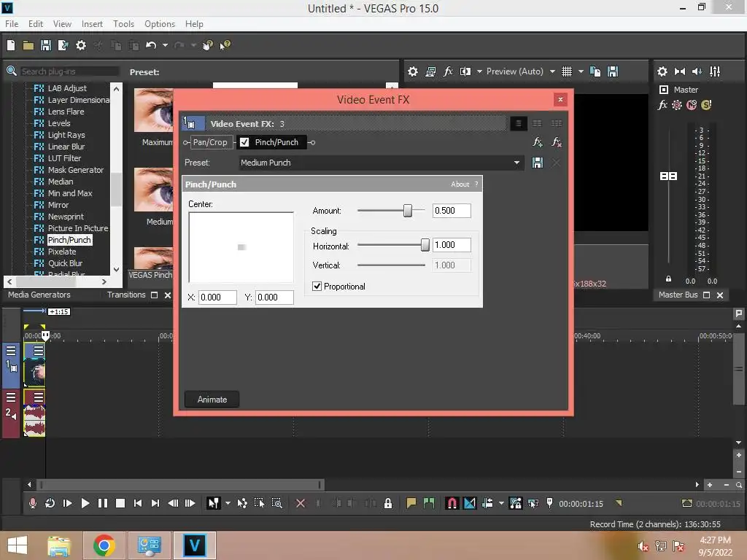The width and height of the screenshot is (747, 560).
Task: Switch to the Transitions tab
Action: coord(126,295)
